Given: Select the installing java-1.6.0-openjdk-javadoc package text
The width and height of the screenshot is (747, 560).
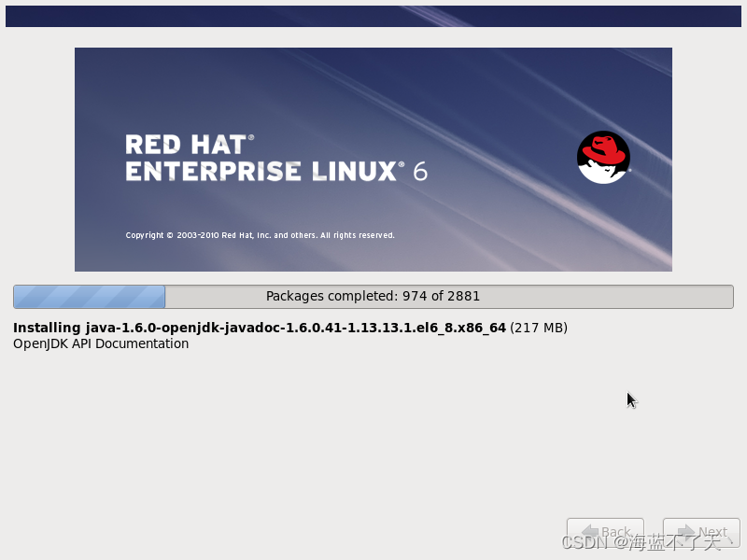Looking at the screenshot, I should (260, 328).
